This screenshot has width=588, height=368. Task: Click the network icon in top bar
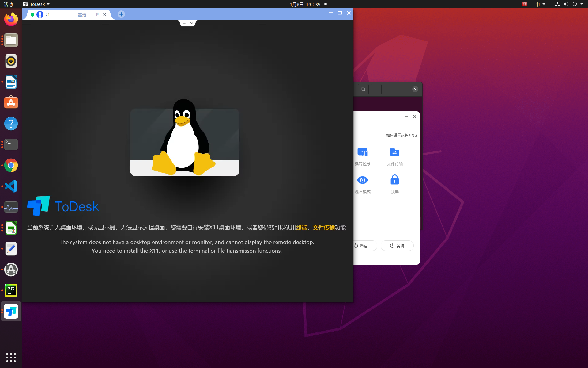[557, 4]
